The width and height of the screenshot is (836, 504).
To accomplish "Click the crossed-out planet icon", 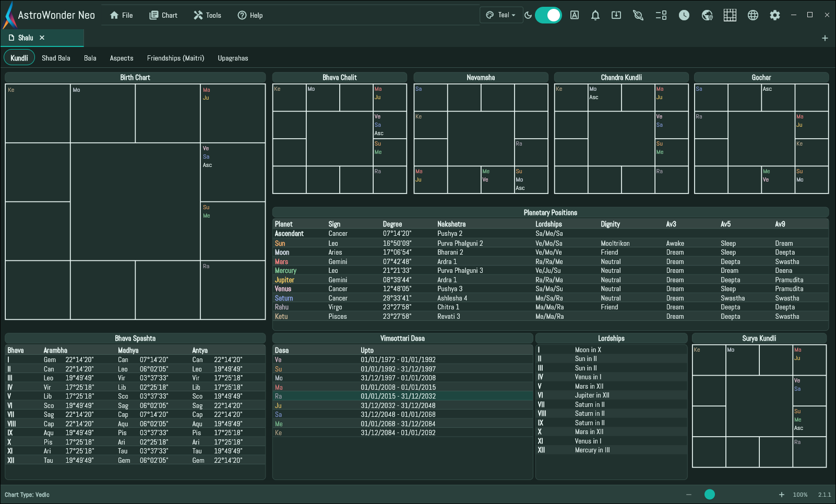I will pyautogui.click(x=638, y=15).
